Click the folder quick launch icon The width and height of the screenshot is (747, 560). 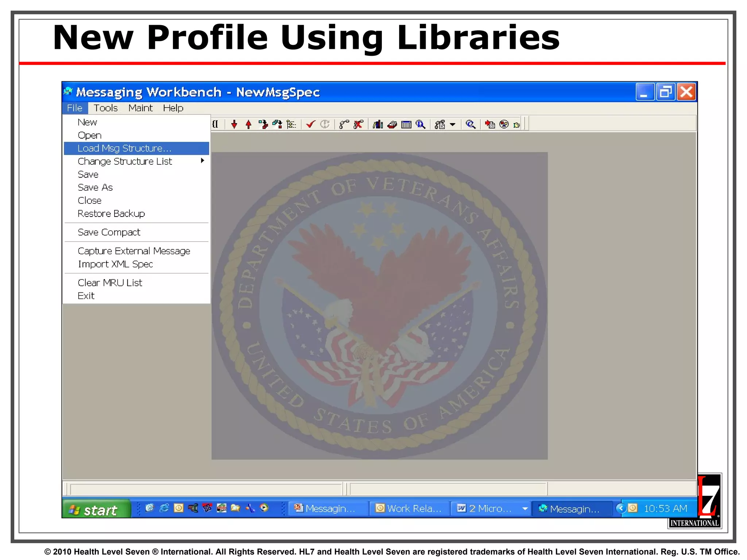pos(236,508)
